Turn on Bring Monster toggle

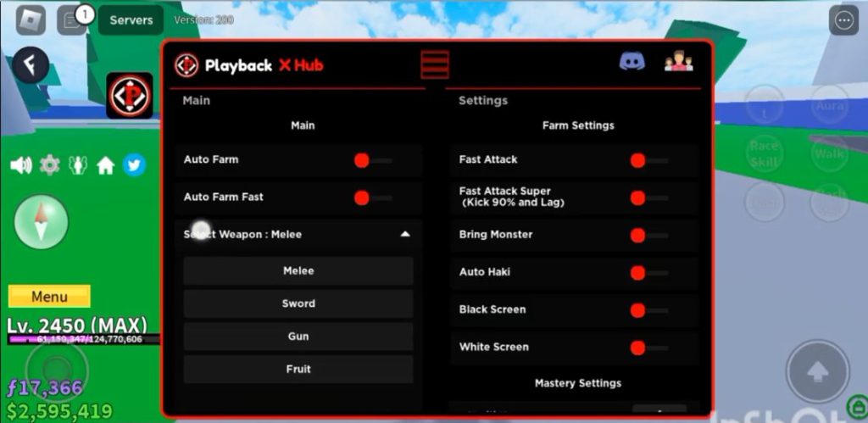[x=649, y=236]
